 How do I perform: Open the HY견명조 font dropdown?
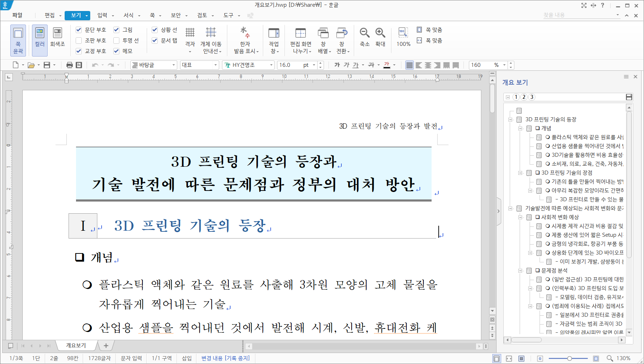pyautogui.click(x=271, y=65)
